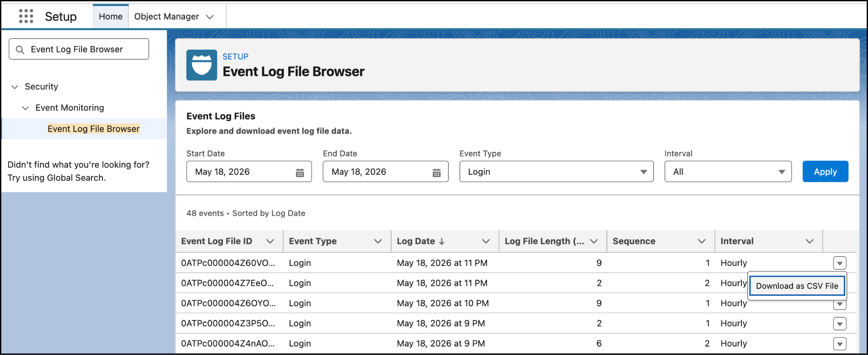This screenshot has height=355, width=868.
Task: Click the Setup app name label
Action: pos(61,17)
